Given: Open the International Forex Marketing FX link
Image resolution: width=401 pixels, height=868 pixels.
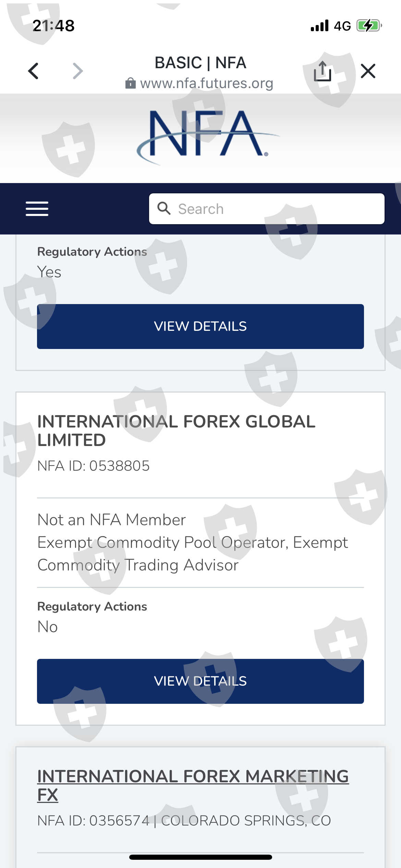Looking at the screenshot, I should tap(193, 785).
